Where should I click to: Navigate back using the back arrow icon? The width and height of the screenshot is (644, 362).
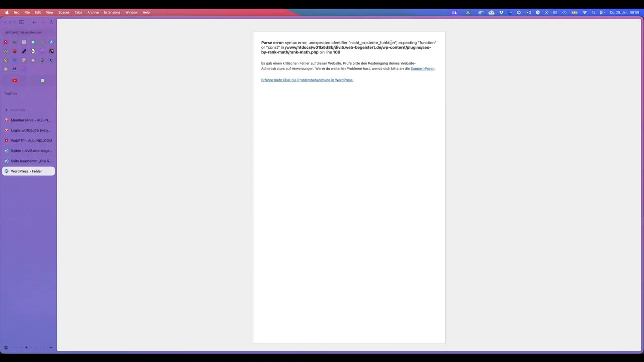pyautogui.click(x=34, y=22)
